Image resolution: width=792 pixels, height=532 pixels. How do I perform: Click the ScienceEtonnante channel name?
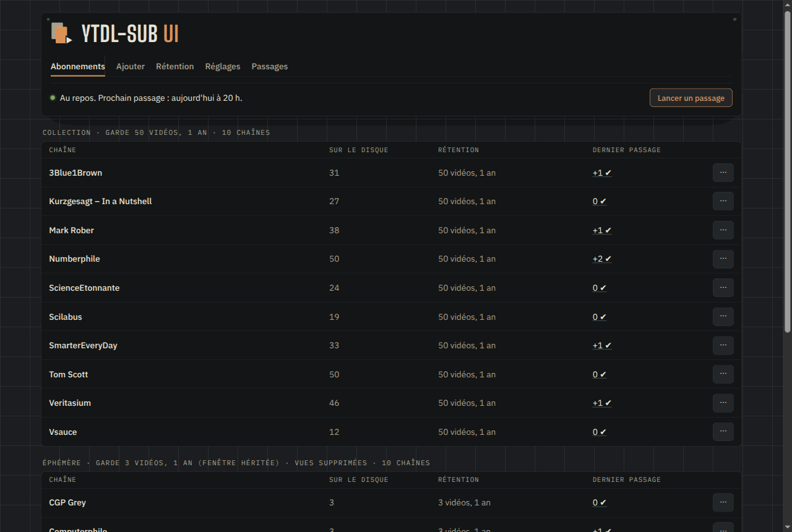point(84,288)
